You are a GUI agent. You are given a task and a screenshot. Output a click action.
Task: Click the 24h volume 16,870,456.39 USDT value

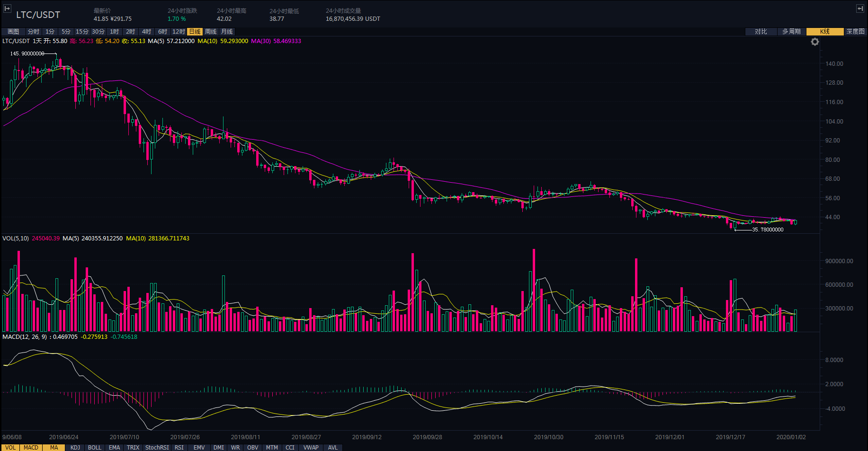353,19
